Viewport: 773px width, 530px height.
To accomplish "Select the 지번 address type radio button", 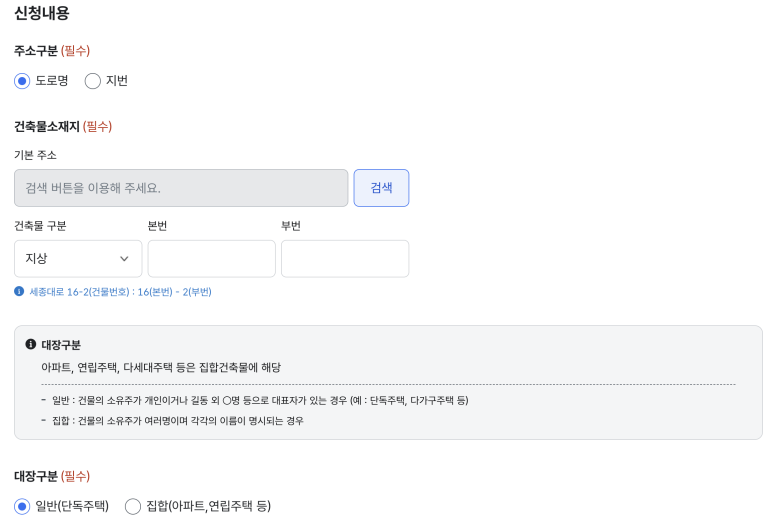I will 93,80.
